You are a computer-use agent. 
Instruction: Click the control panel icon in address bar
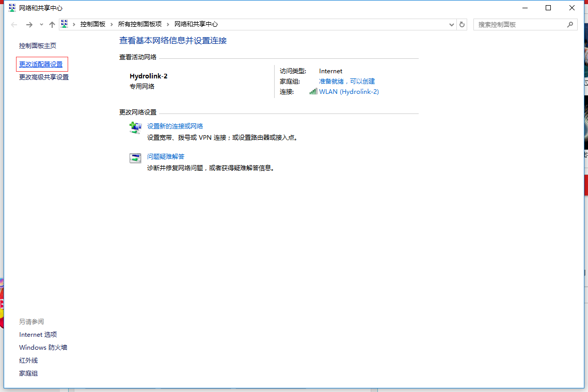[x=65, y=24]
